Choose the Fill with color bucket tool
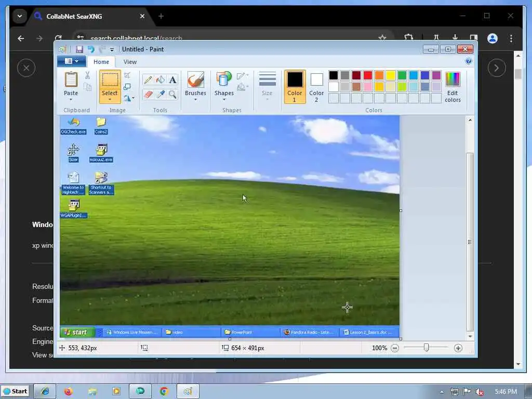The width and height of the screenshot is (532, 399). click(161, 79)
